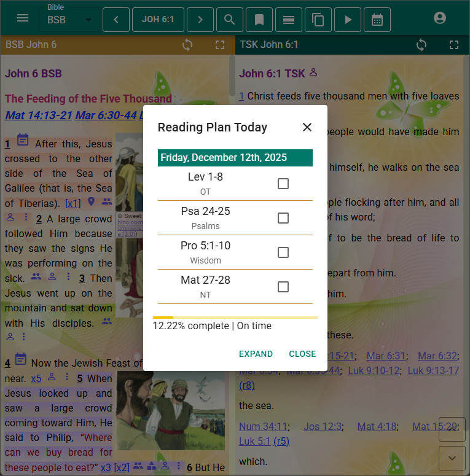This screenshot has height=476, width=470.
Task: Sync the TSK John 6:1 panel
Action: pyautogui.click(x=421, y=45)
